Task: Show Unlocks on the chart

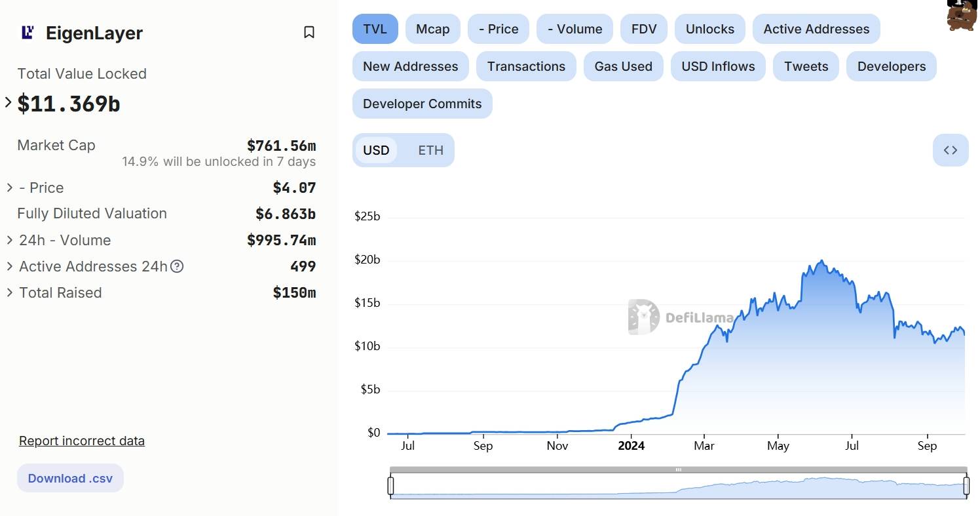Action: coord(710,29)
